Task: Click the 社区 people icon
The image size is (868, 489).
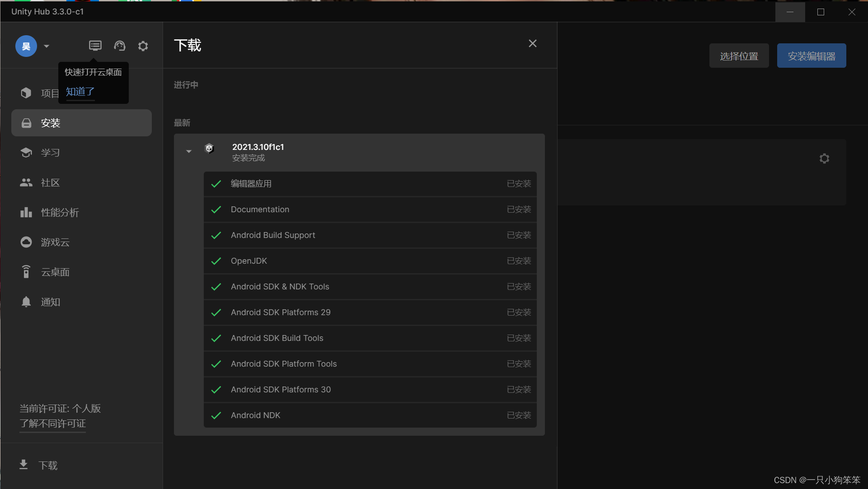Action: pyautogui.click(x=26, y=182)
